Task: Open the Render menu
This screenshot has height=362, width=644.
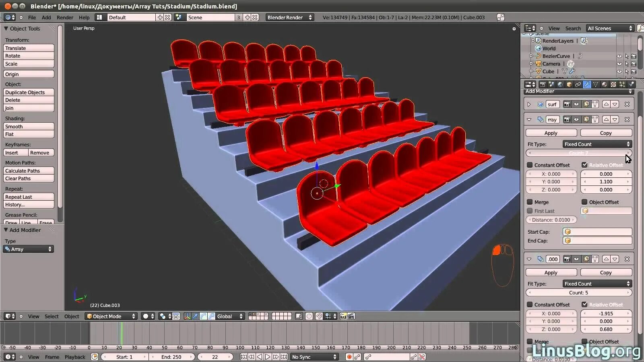Action: [x=65, y=17]
